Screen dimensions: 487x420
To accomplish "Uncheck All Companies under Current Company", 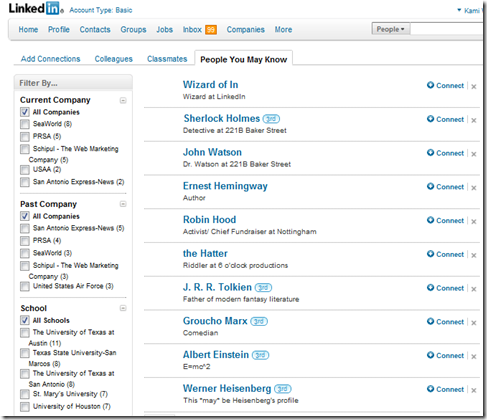I will [x=25, y=112].
